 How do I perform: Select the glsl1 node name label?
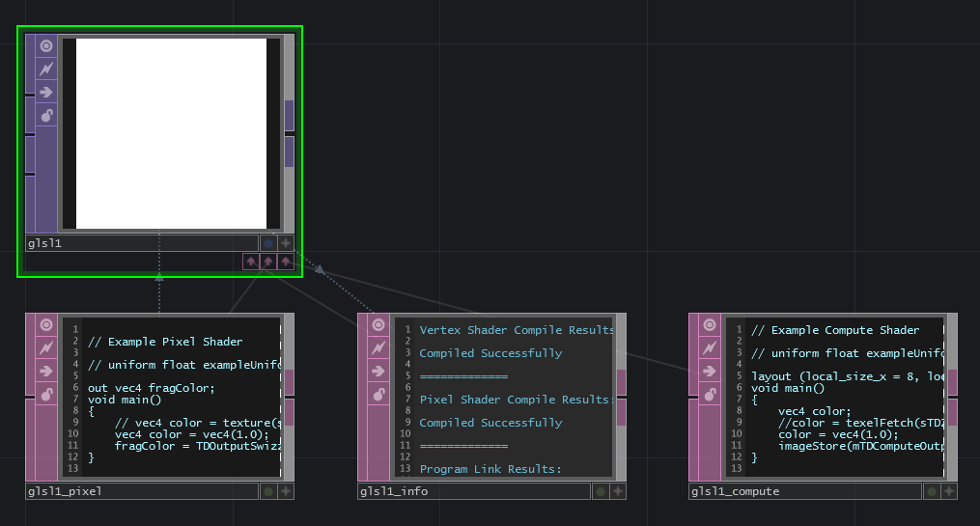point(142,243)
